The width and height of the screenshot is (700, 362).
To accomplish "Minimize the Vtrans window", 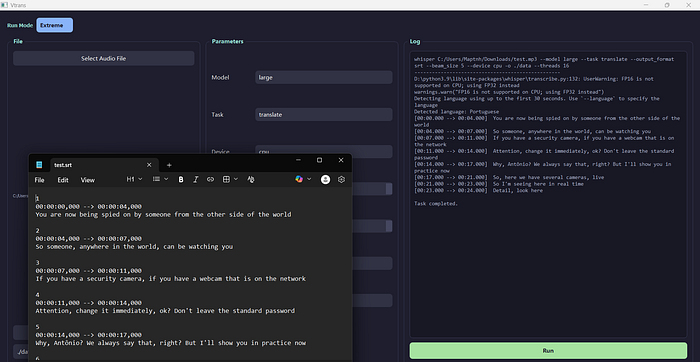I will [646, 5].
